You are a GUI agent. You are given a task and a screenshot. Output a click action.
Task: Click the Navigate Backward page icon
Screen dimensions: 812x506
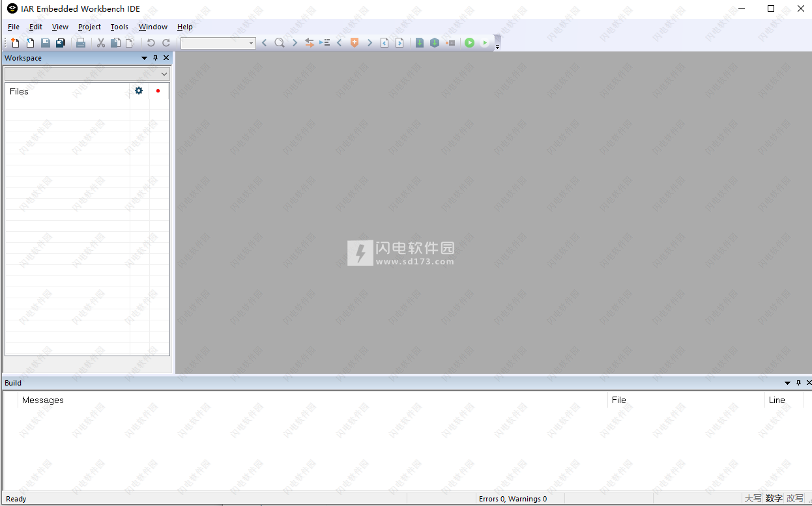[384, 43]
